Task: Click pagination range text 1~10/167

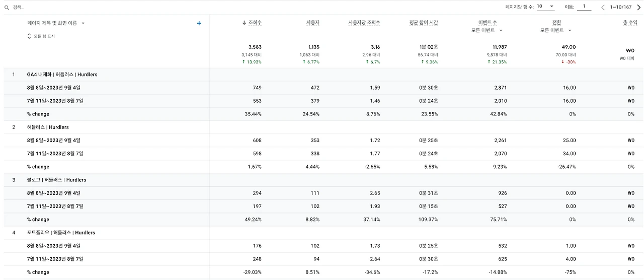Action: point(621,7)
